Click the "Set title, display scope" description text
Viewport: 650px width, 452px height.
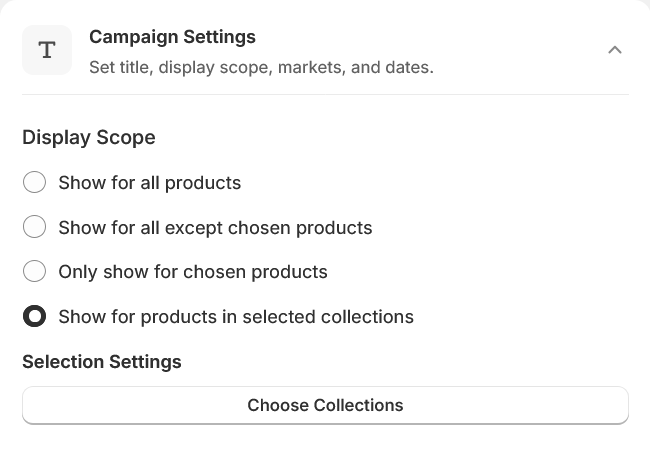[260, 67]
